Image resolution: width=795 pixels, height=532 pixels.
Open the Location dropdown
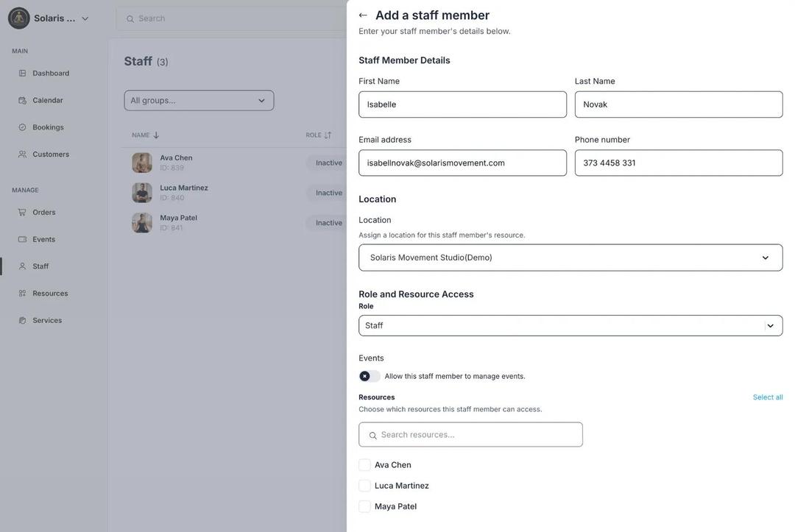point(570,258)
